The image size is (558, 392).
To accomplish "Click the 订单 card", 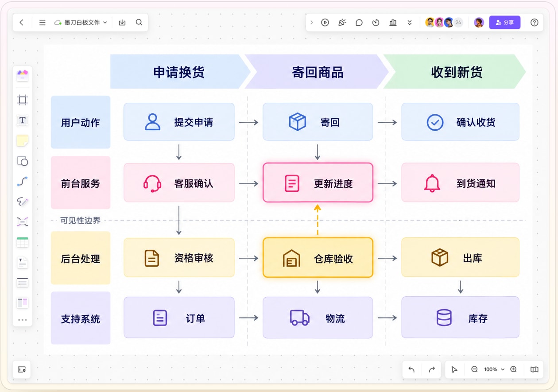I will [x=179, y=318].
